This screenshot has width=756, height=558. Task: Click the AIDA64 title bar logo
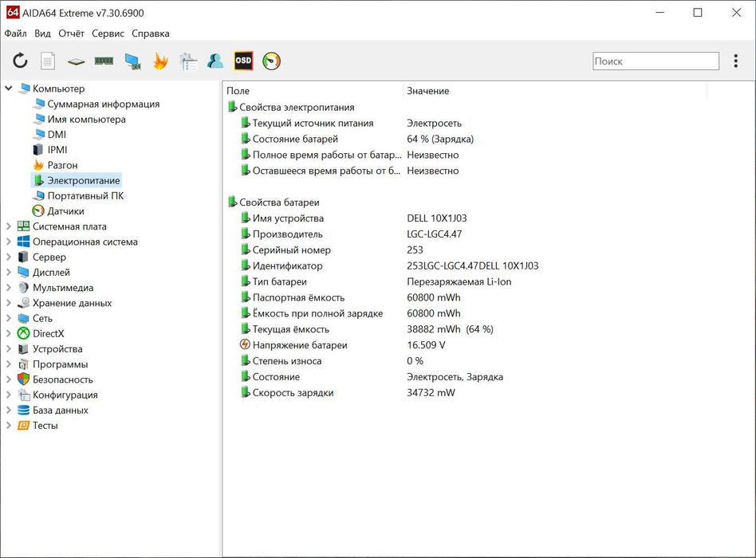(13, 13)
